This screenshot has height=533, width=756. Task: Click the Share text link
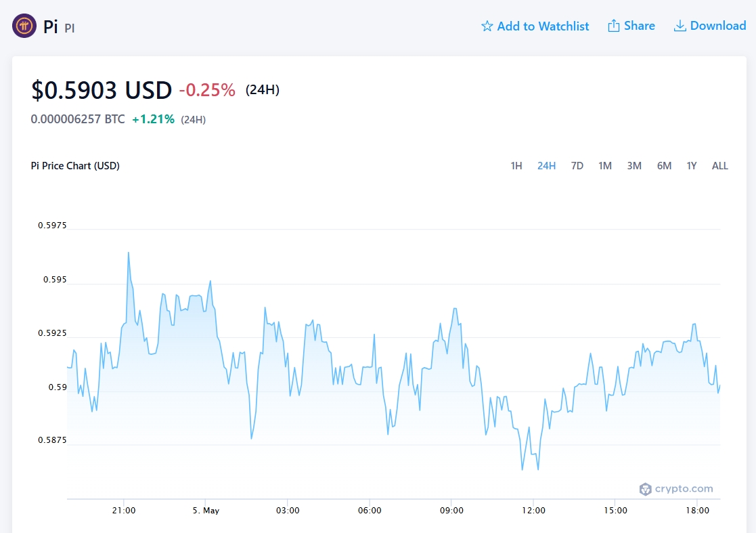pos(639,26)
